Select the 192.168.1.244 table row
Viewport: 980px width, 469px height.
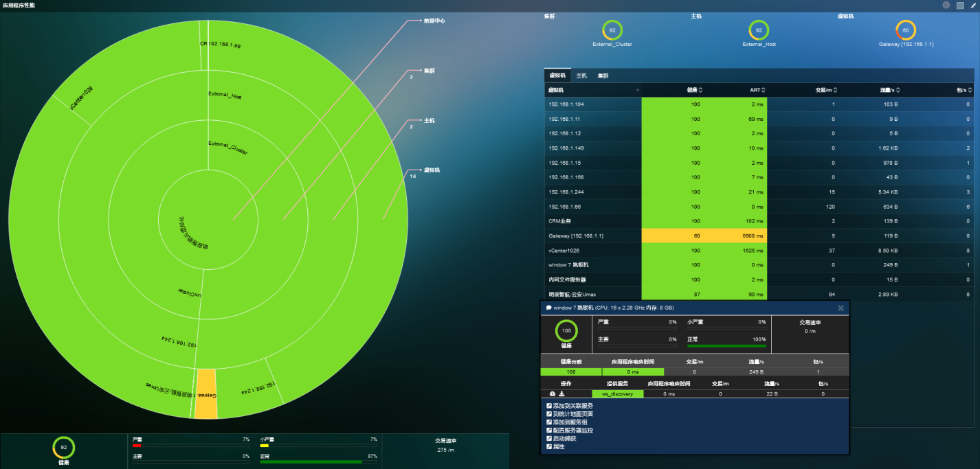[759, 192]
